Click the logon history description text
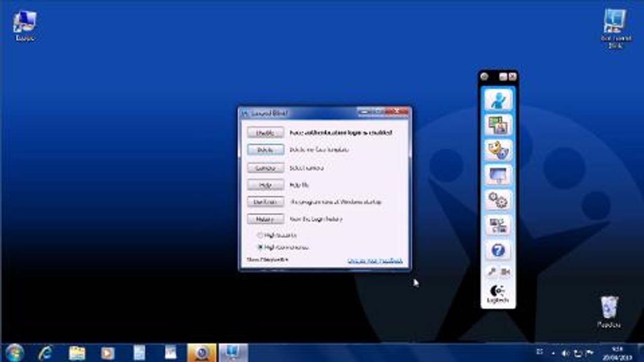644x362 pixels. [x=316, y=219]
